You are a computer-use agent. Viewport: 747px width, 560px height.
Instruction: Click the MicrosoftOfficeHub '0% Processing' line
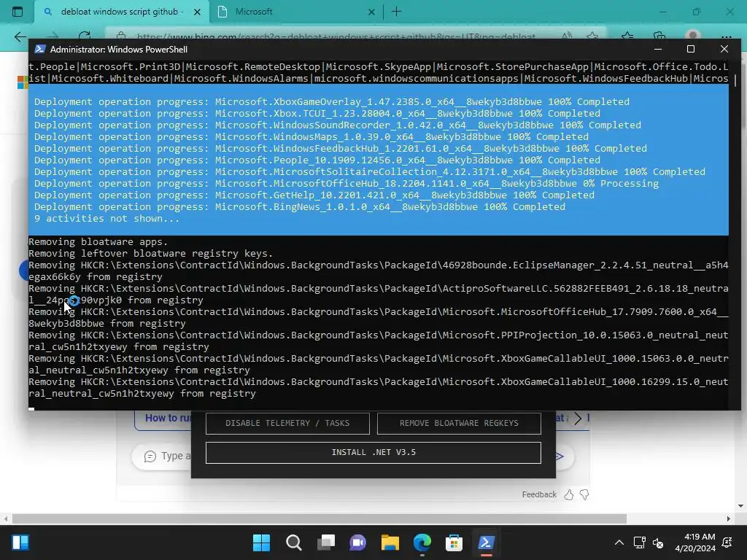coord(347,184)
